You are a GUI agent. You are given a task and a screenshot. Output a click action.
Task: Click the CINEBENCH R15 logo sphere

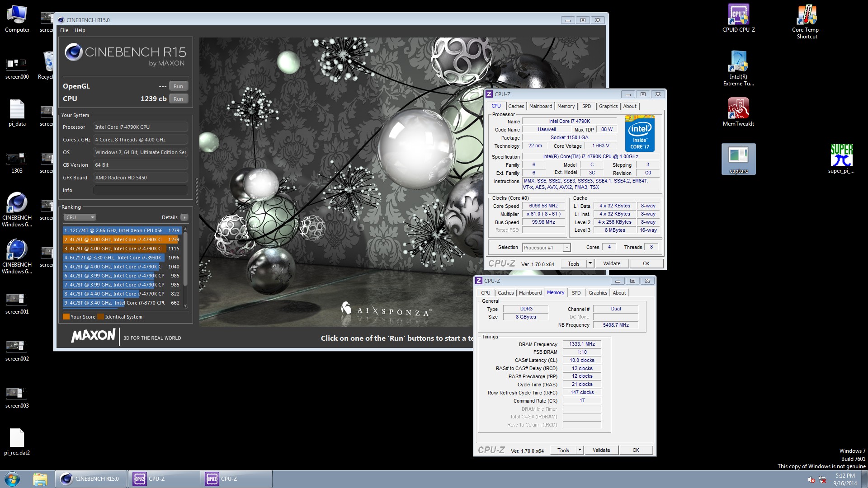click(x=73, y=52)
